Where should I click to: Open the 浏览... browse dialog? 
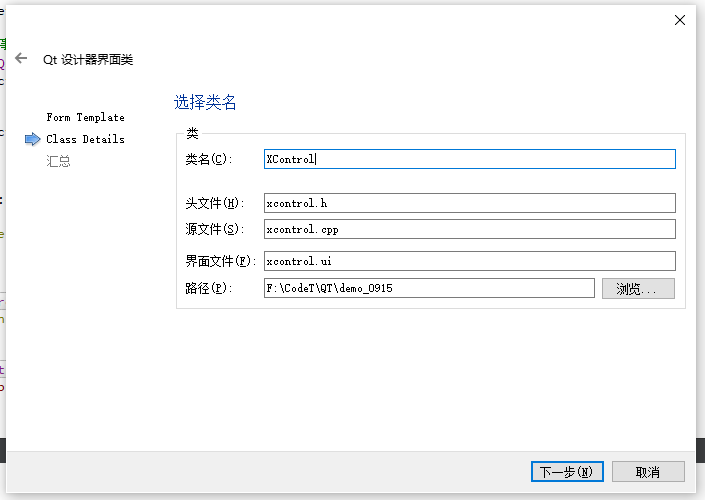[x=638, y=289]
